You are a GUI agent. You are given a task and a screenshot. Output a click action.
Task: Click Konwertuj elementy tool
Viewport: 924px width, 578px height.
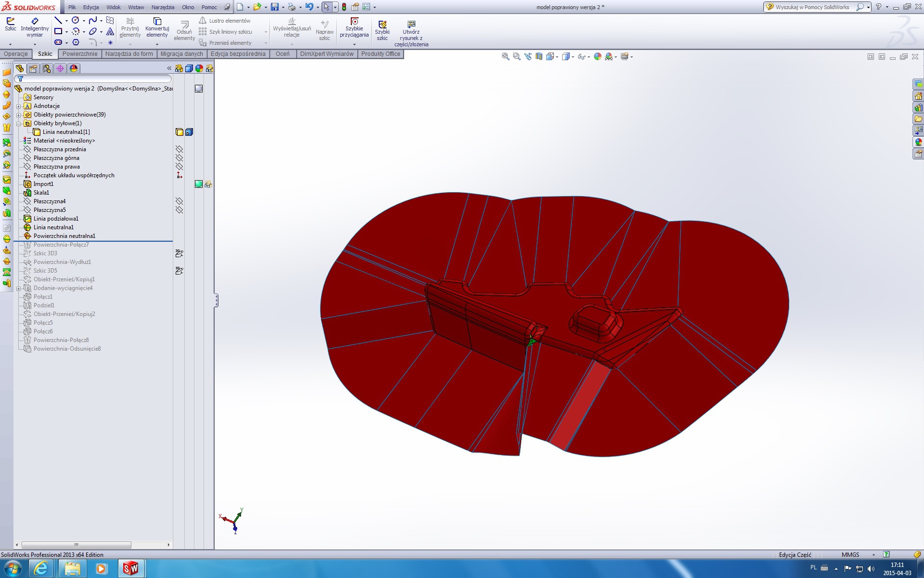[157, 28]
